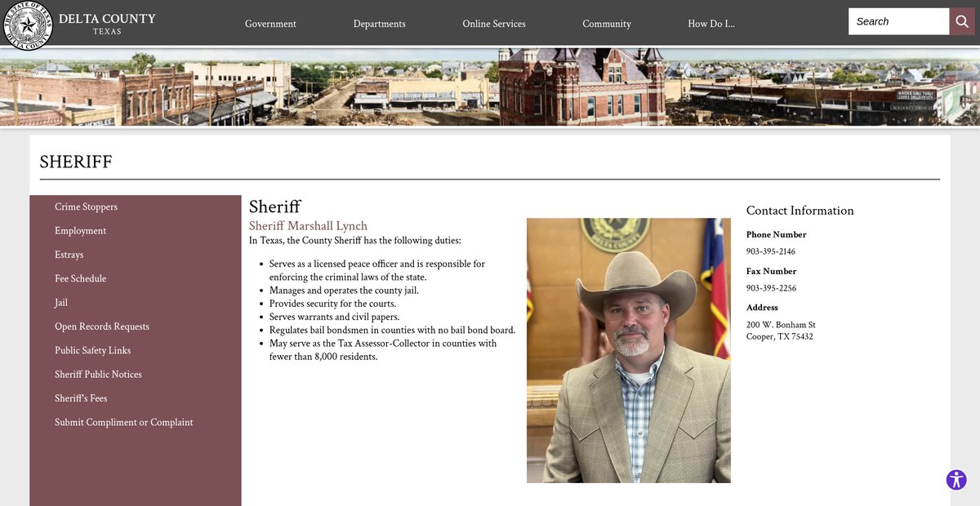Click the Fax Number label
Image resolution: width=980 pixels, height=506 pixels.
[x=772, y=271]
